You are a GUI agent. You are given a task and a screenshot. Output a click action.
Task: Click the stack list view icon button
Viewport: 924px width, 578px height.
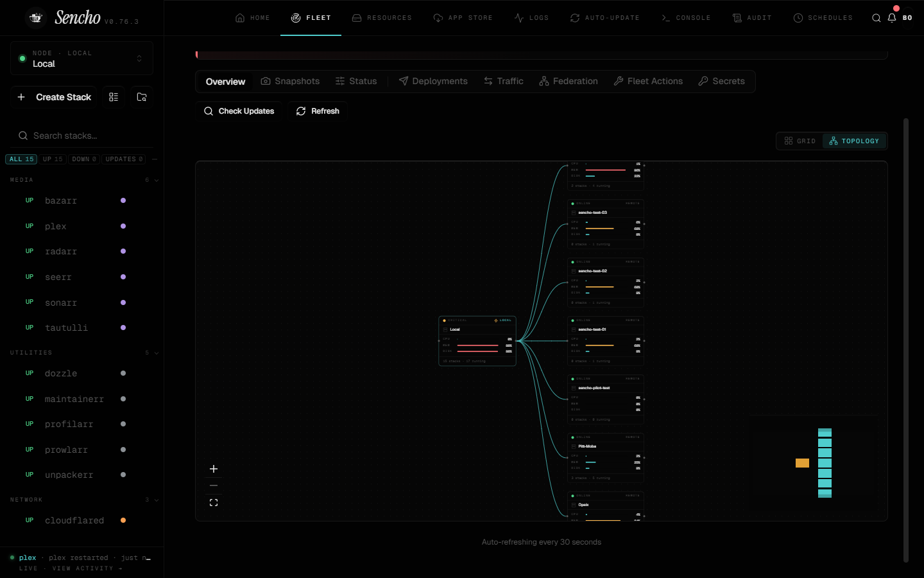(x=114, y=97)
